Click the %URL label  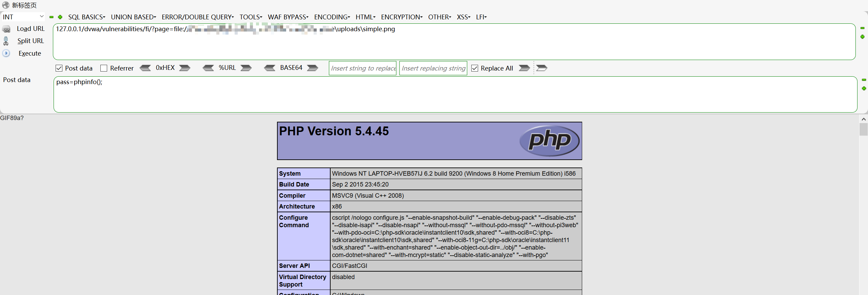pyautogui.click(x=227, y=68)
